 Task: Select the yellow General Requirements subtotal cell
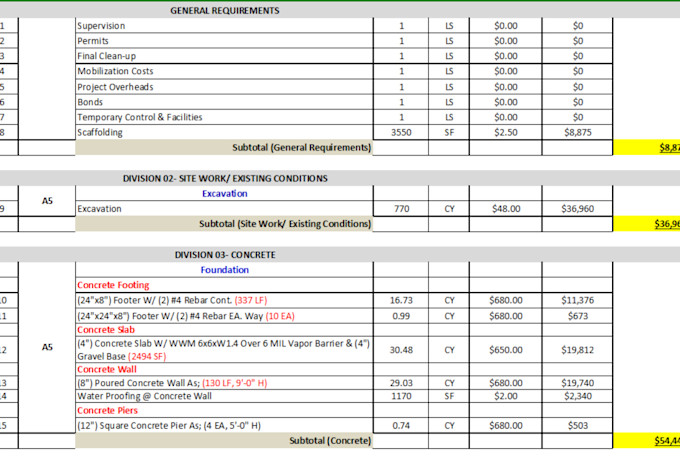[647, 148]
